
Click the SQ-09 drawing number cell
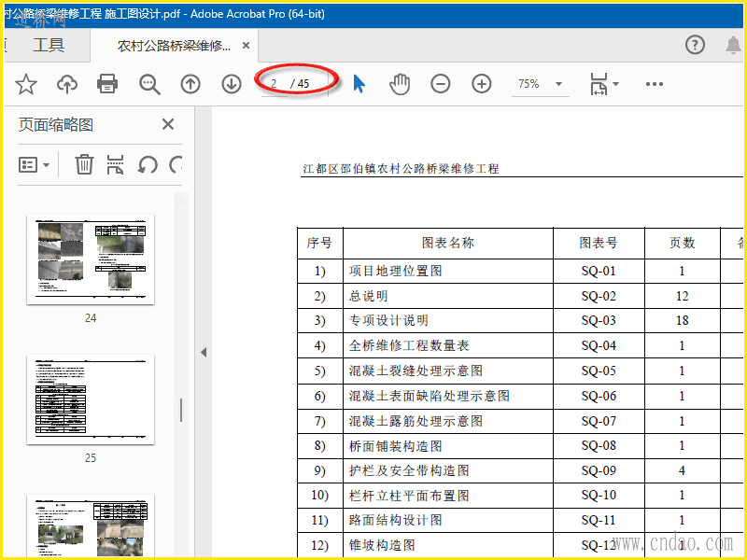[x=599, y=470]
